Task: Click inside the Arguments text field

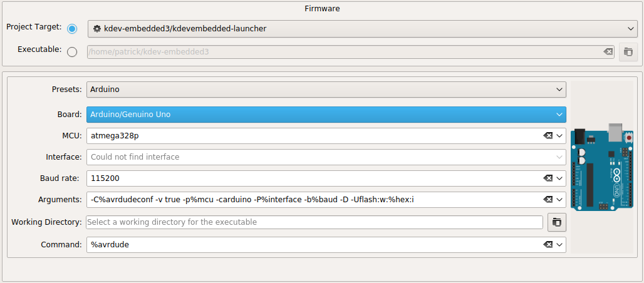Action: click(x=313, y=200)
